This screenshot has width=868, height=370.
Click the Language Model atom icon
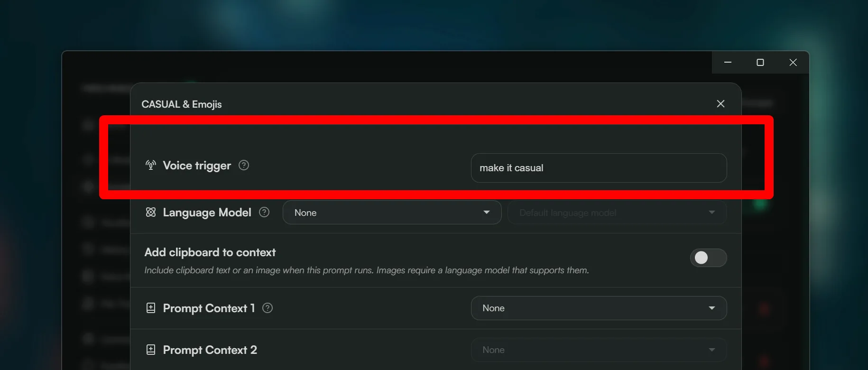[151, 212]
